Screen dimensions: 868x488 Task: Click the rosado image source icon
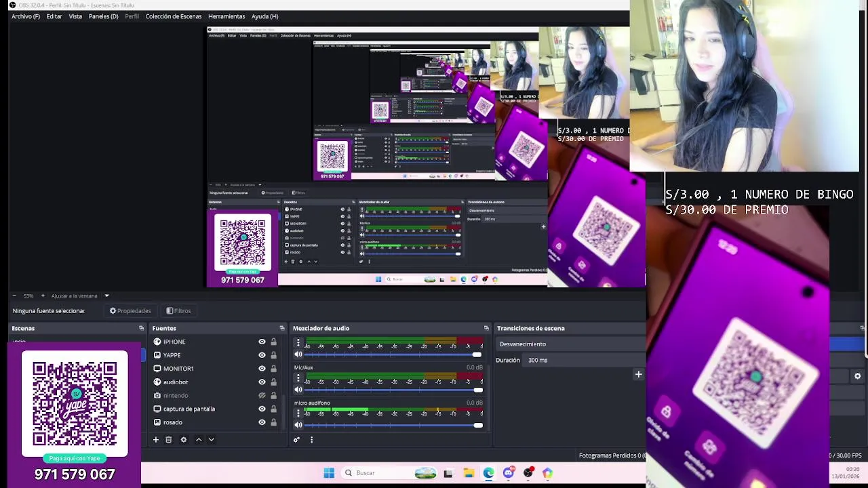click(157, 422)
